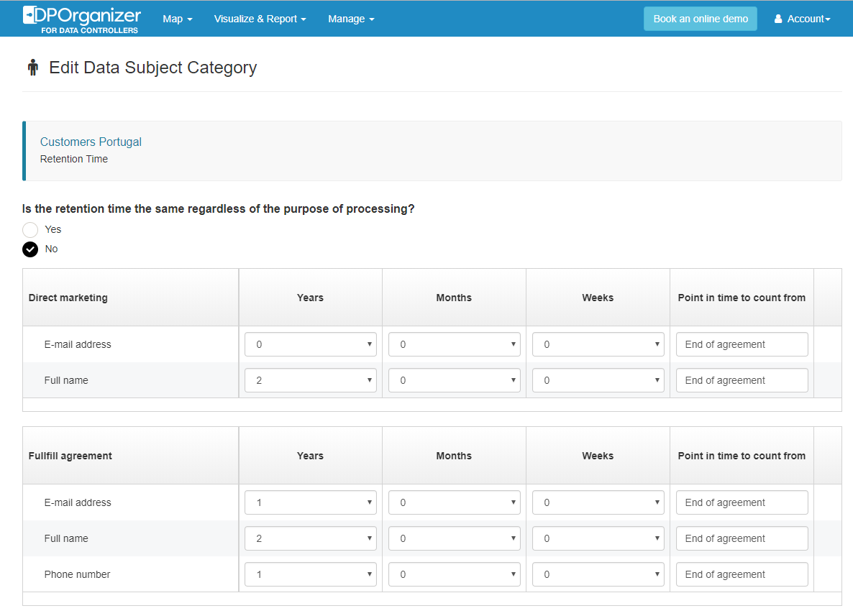Image resolution: width=853 pixels, height=616 pixels.
Task: Open Months dropdown for Fullfill agreement Full name
Action: pos(454,538)
